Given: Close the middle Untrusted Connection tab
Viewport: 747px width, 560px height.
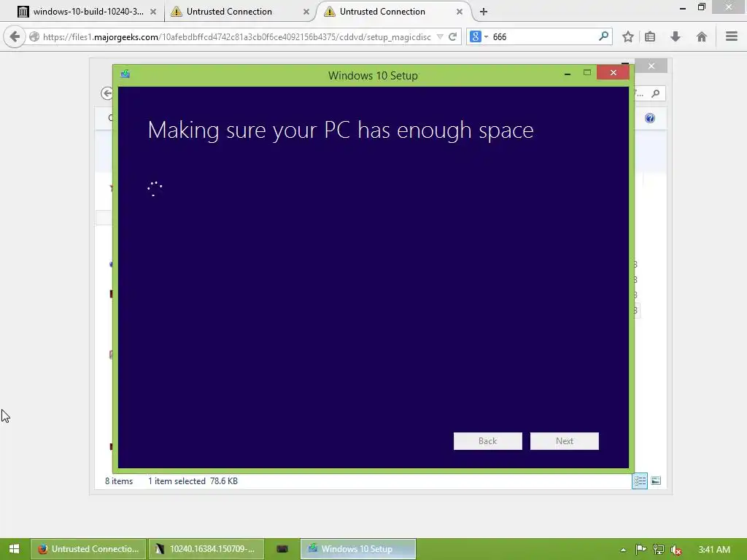Looking at the screenshot, I should (x=306, y=12).
